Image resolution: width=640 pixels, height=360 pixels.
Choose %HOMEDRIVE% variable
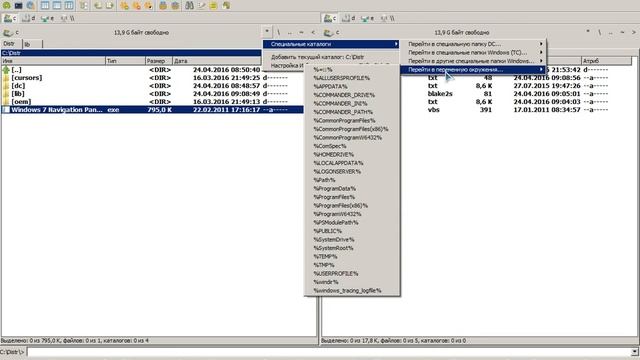(352, 154)
